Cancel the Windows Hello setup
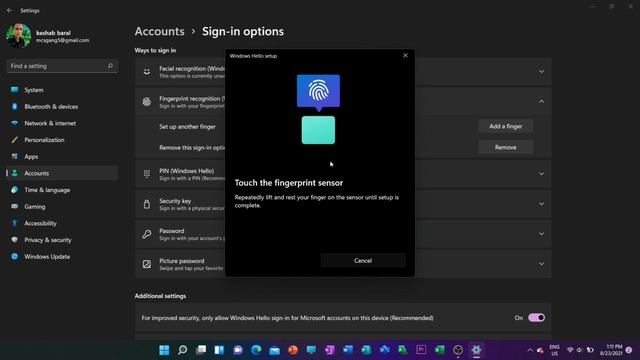Viewport: 640px width, 360px height. [363, 260]
